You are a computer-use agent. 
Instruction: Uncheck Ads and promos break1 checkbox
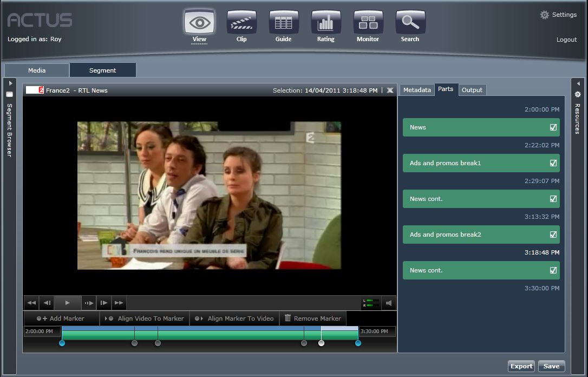[553, 163]
